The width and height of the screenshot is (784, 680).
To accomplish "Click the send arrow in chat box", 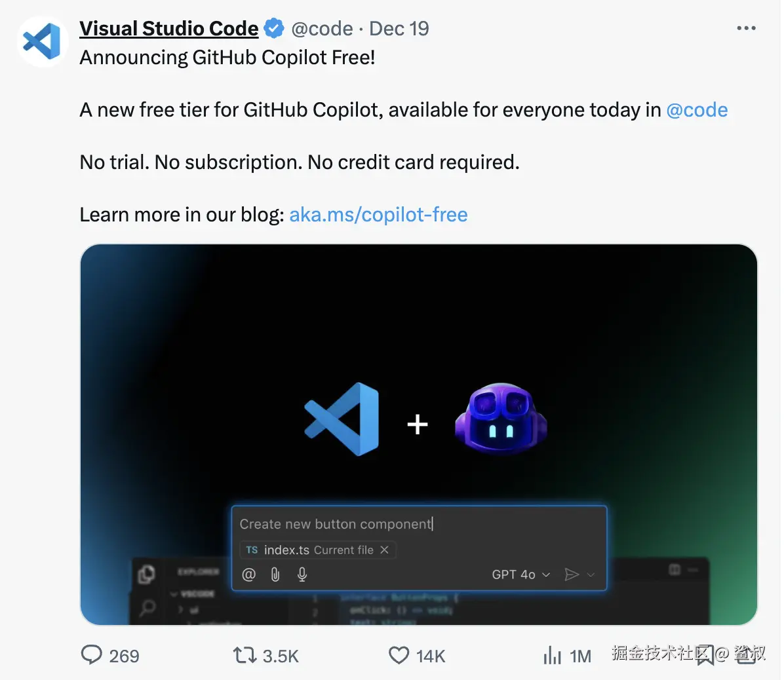I will [572, 575].
